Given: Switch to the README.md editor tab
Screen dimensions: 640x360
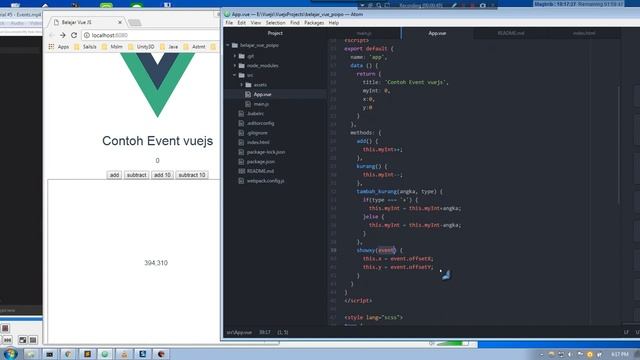Looking at the screenshot, I should (x=511, y=33).
